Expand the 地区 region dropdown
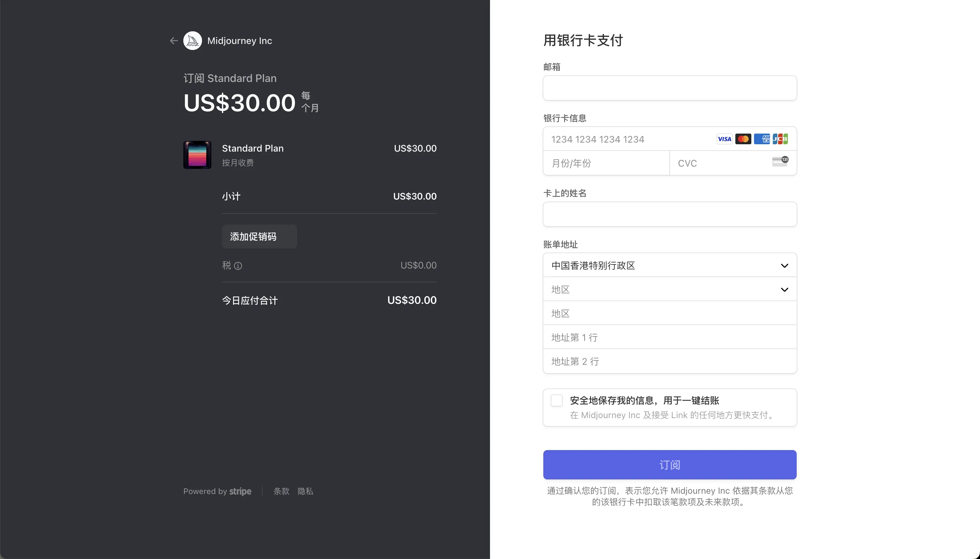Viewport: 980px width, 559px height. tap(669, 289)
